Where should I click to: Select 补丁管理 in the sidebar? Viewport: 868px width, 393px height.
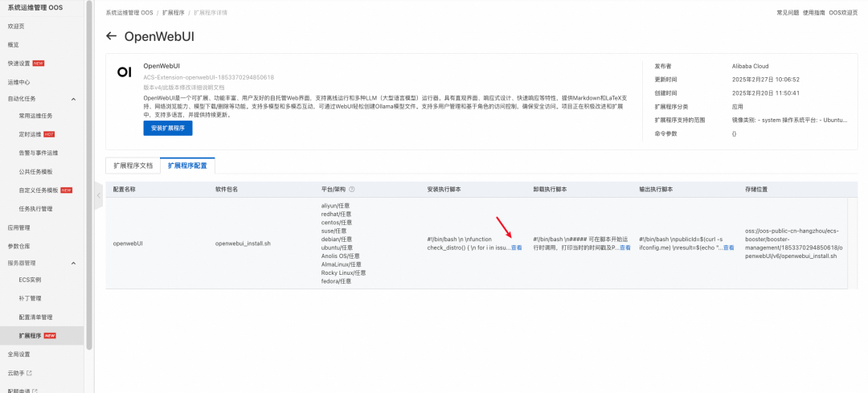(x=30, y=298)
